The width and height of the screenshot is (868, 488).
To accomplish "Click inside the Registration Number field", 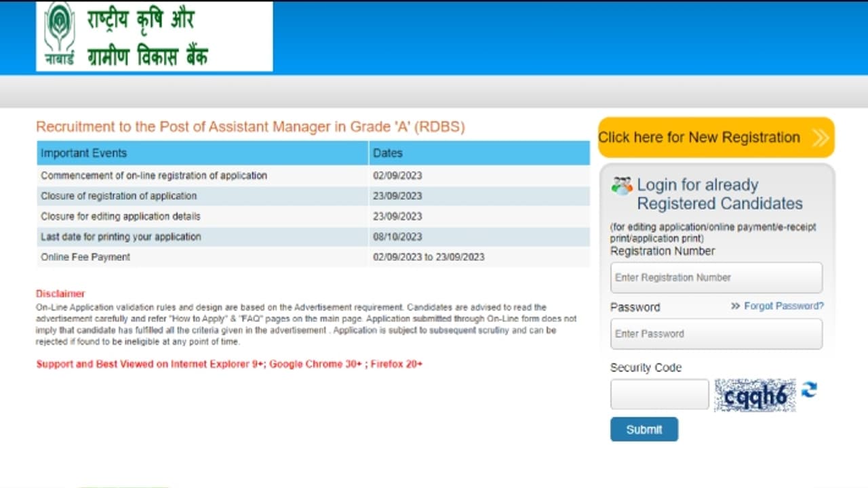I will point(716,277).
